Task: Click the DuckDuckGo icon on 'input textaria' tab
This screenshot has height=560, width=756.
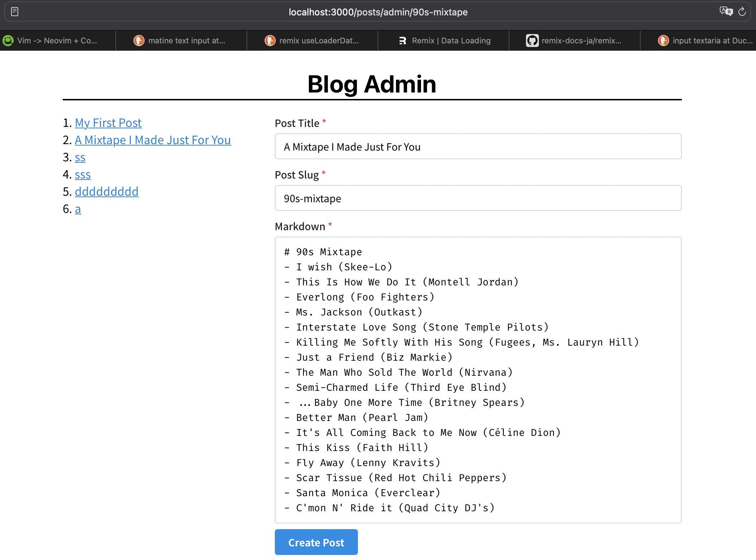Action: tap(663, 41)
